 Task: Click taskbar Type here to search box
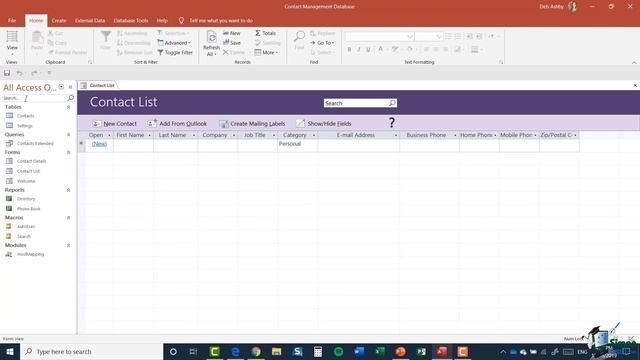tap(91, 351)
